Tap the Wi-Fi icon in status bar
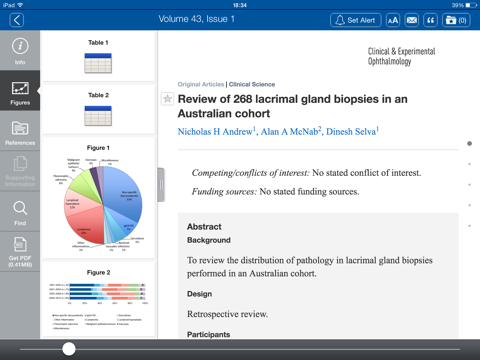The image size is (480, 360). [x=20, y=5]
